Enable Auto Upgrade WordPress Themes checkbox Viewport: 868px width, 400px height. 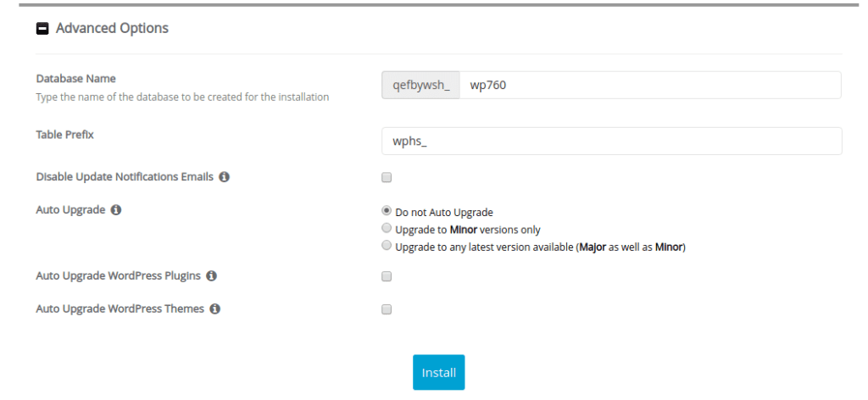coord(387,309)
